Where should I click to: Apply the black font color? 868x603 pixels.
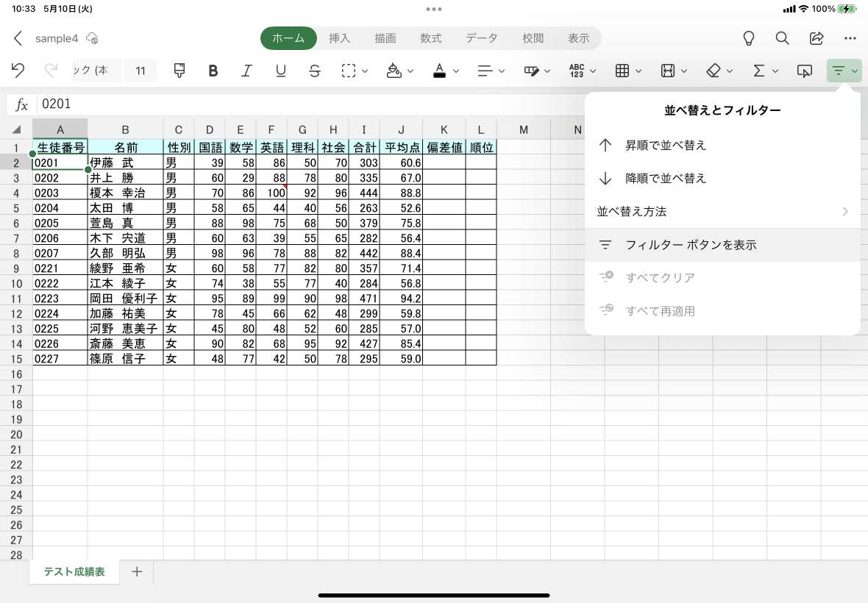(x=440, y=71)
